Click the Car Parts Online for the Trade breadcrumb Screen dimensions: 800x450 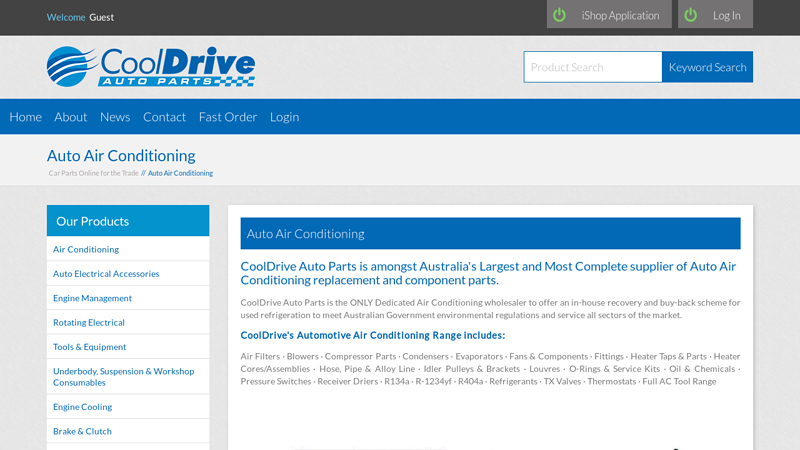[x=93, y=173]
